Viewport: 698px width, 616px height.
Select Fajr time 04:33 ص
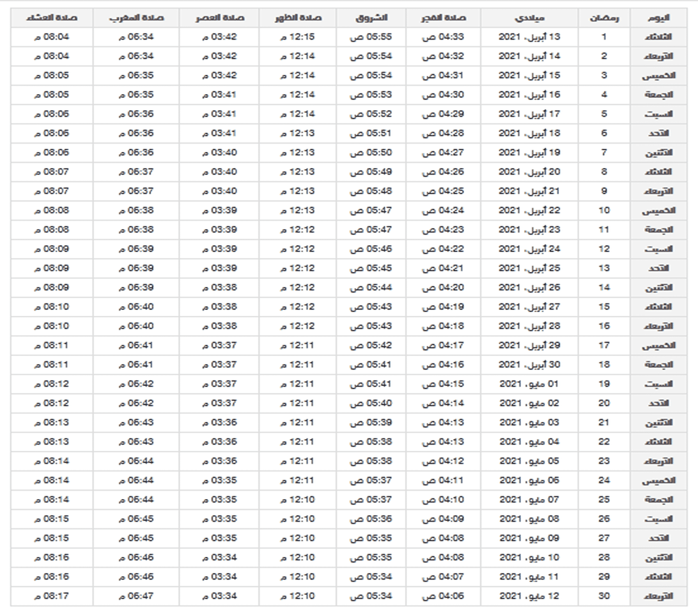click(443, 37)
